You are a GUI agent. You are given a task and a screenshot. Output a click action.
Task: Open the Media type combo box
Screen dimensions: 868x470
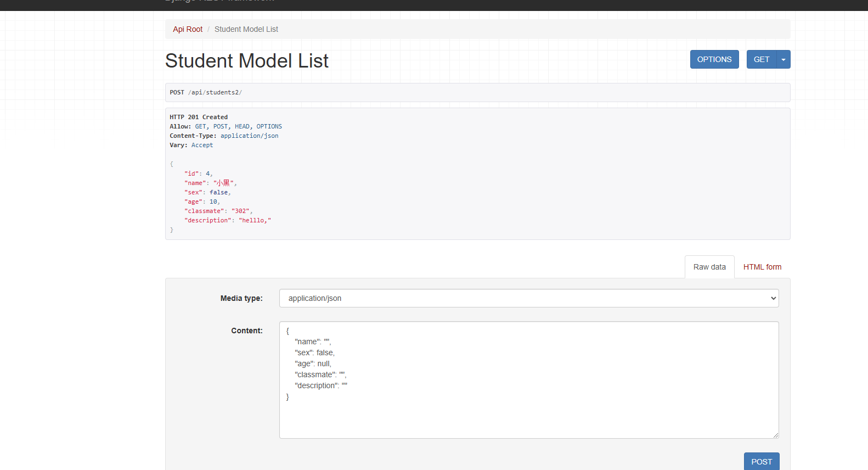coord(528,298)
